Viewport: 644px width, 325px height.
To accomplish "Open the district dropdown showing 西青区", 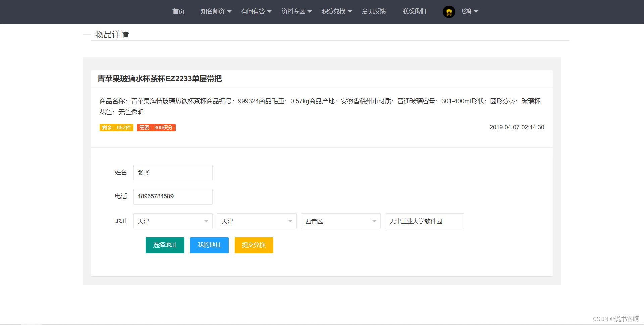I will (x=341, y=221).
